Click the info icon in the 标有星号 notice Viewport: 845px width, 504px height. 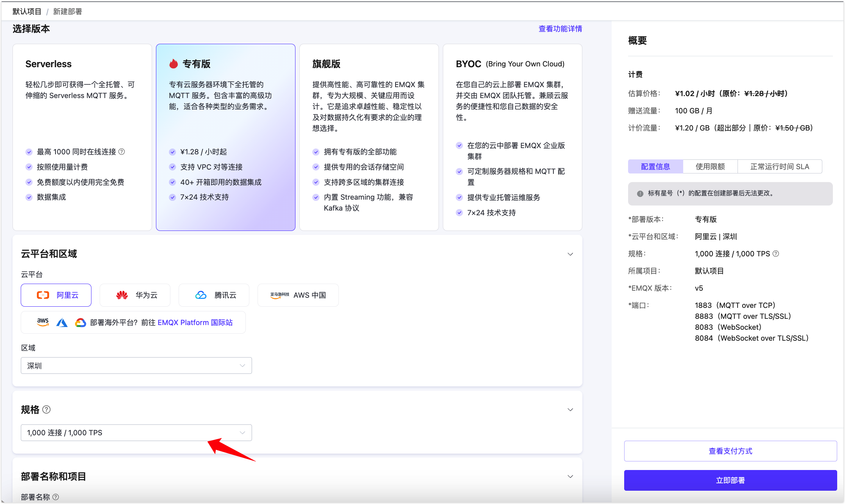640,193
